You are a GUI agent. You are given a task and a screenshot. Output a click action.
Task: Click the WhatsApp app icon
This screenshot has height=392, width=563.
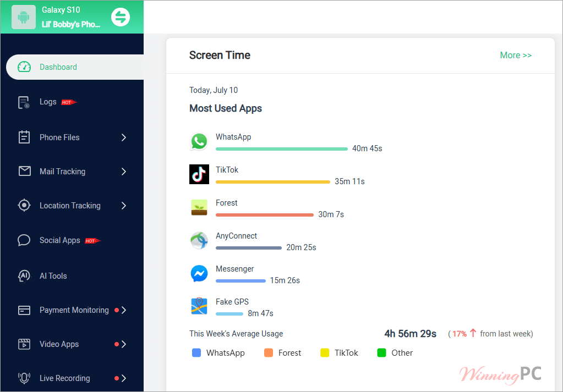(199, 141)
